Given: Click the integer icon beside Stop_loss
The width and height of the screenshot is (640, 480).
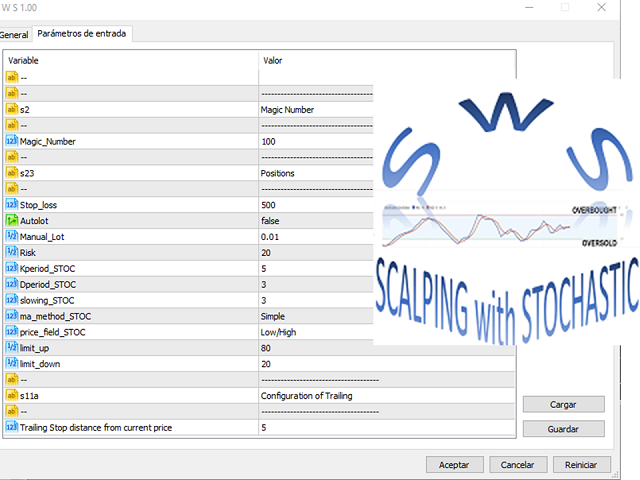Looking at the screenshot, I should click(x=12, y=204).
